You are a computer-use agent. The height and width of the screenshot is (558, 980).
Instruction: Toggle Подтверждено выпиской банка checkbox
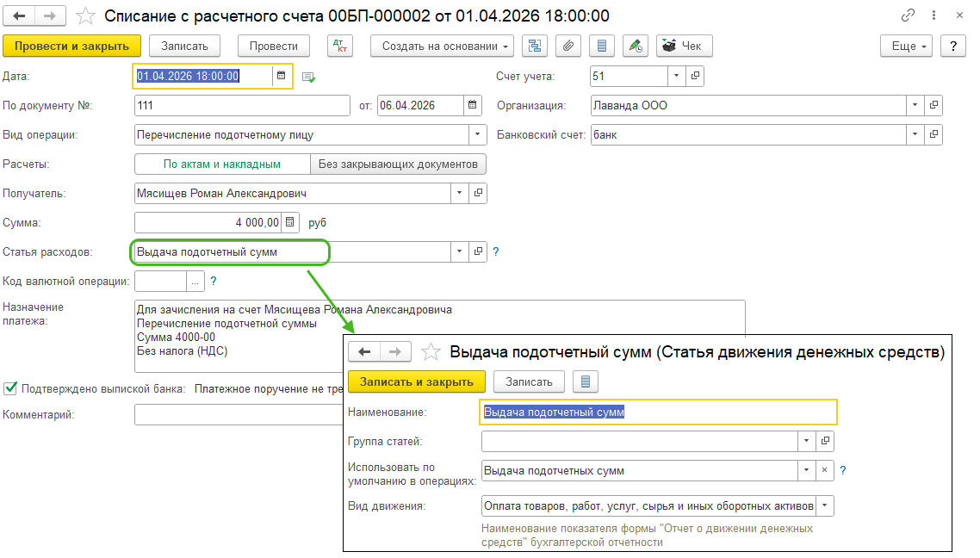click(x=10, y=388)
